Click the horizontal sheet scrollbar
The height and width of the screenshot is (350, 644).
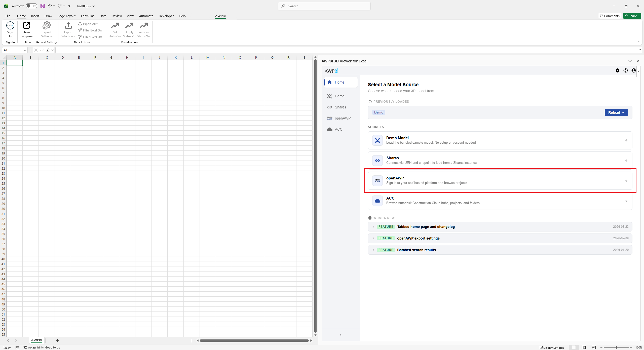coord(254,340)
